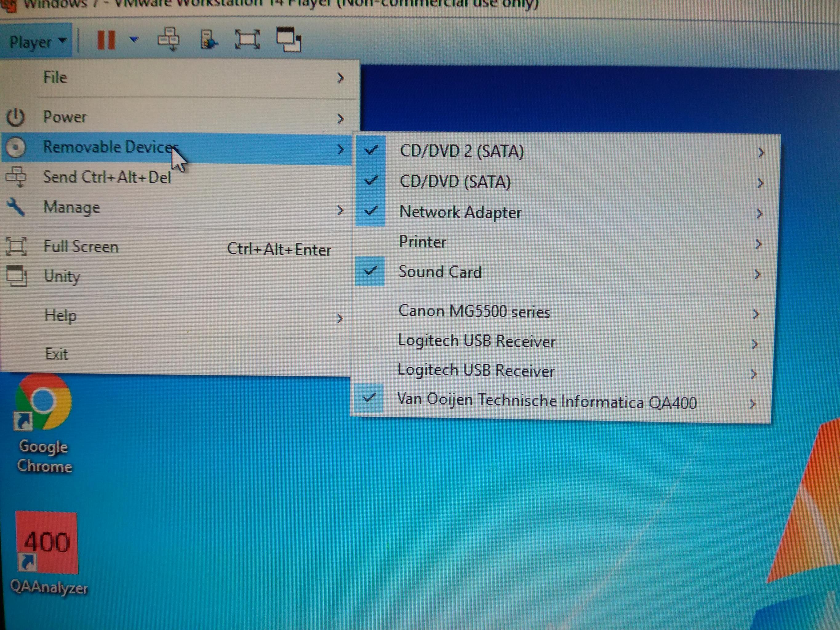840x630 pixels.
Task: Select Sound Card device entry
Action: pyautogui.click(x=564, y=273)
